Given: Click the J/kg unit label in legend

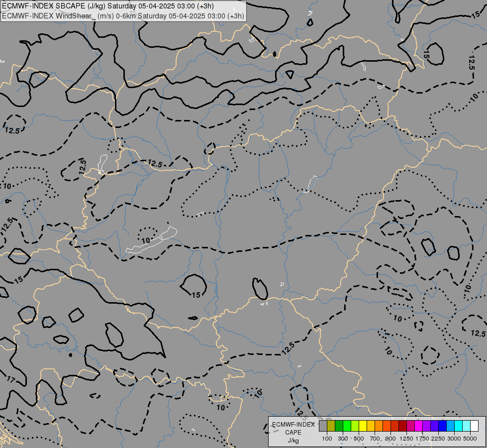Looking at the screenshot, I should click(x=293, y=441).
